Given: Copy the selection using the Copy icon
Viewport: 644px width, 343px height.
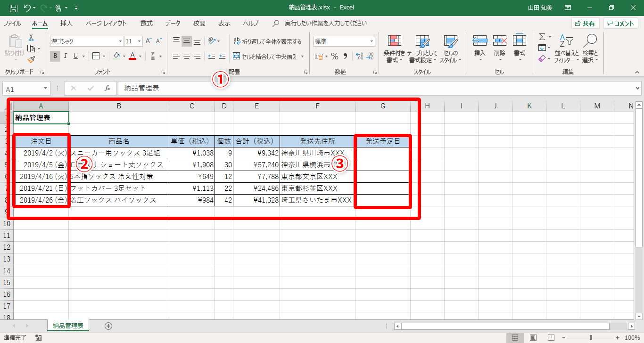Looking at the screenshot, I should coord(31,49).
